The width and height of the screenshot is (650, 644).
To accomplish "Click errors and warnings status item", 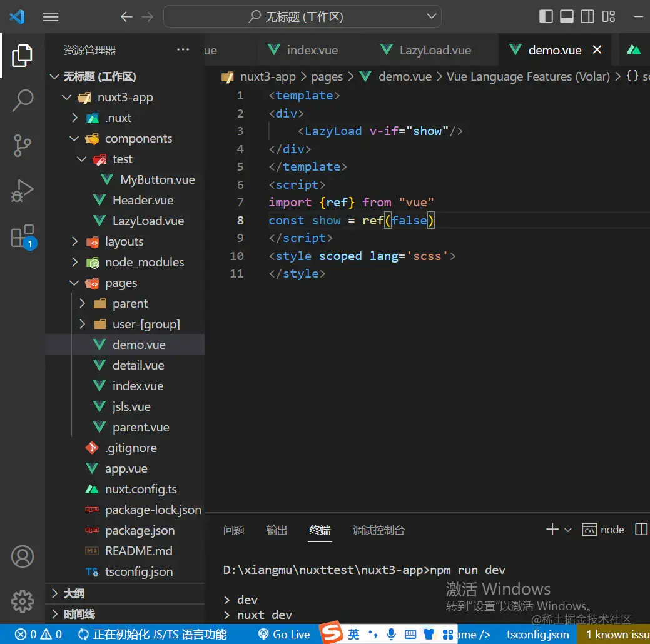I will click(38, 635).
